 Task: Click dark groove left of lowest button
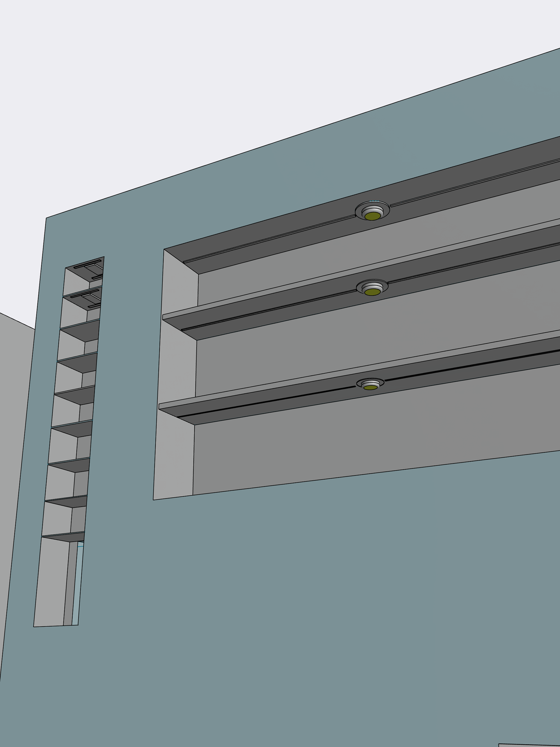267,402
